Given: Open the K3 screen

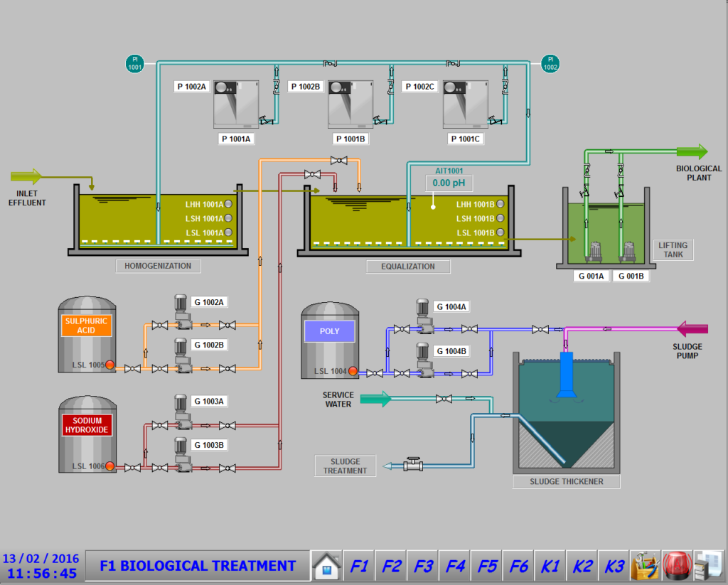Looking at the screenshot, I should pos(614,566).
